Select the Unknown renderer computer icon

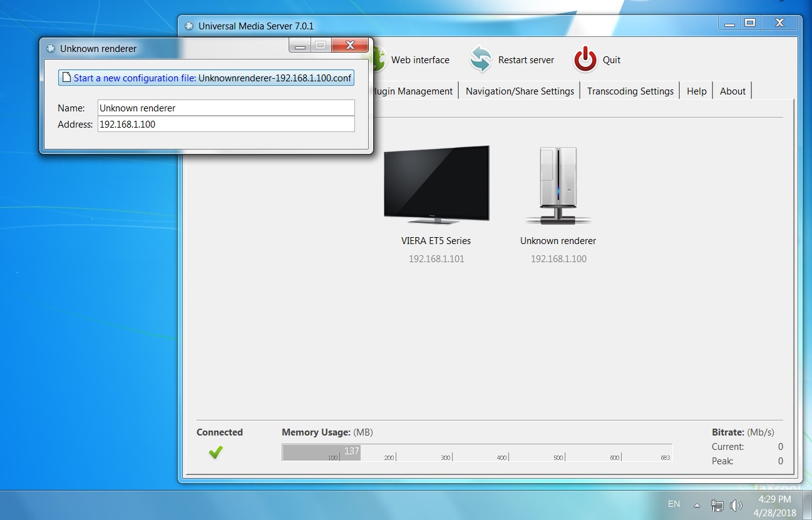tap(558, 186)
